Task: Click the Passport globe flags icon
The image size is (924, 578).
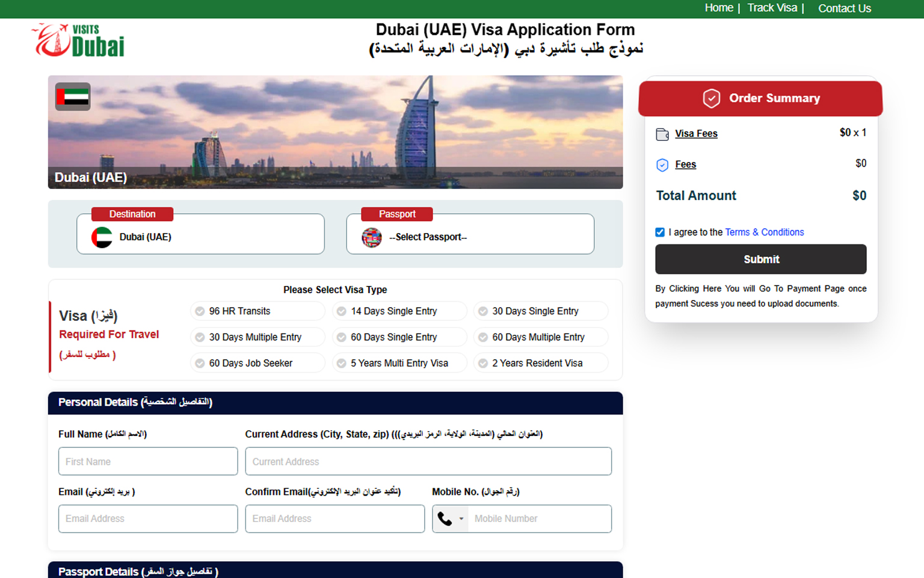Action: point(372,237)
